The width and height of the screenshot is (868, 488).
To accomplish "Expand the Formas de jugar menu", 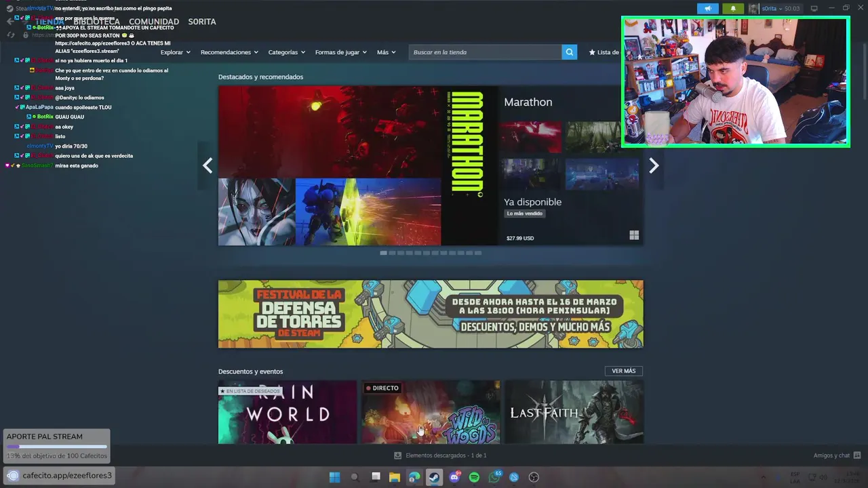I will (340, 52).
